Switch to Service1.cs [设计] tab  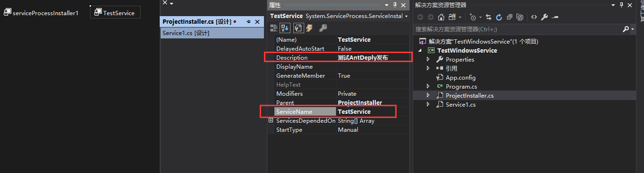tap(212, 33)
